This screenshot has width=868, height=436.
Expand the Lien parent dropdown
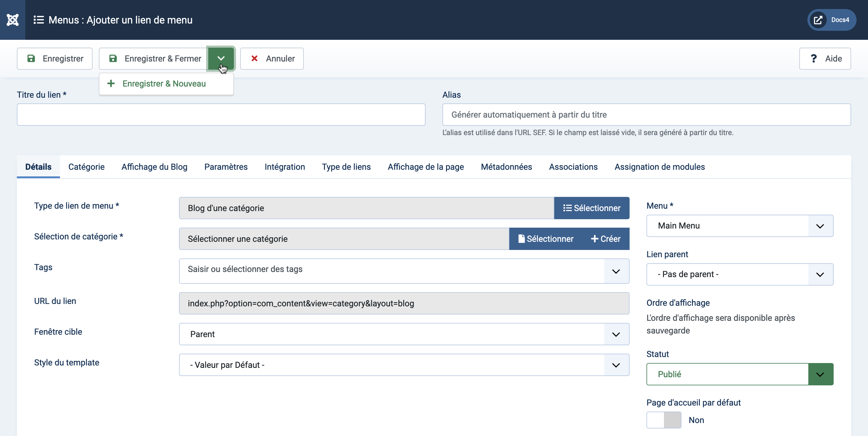pyautogui.click(x=740, y=274)
